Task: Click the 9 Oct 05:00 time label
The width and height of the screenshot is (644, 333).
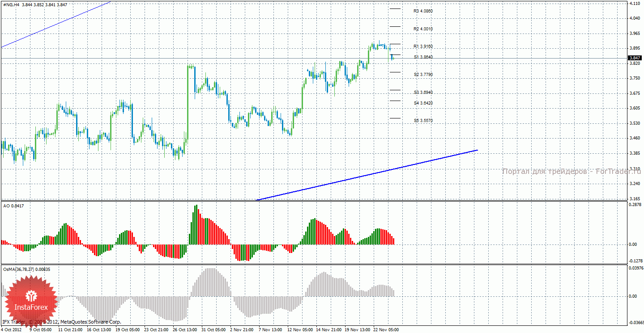Action: pos(41,330)
